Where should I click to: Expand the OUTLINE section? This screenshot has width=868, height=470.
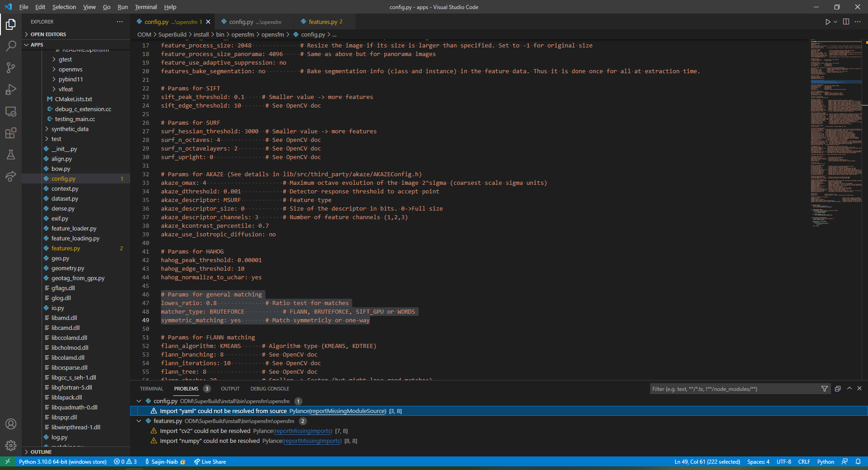(41, 451)
